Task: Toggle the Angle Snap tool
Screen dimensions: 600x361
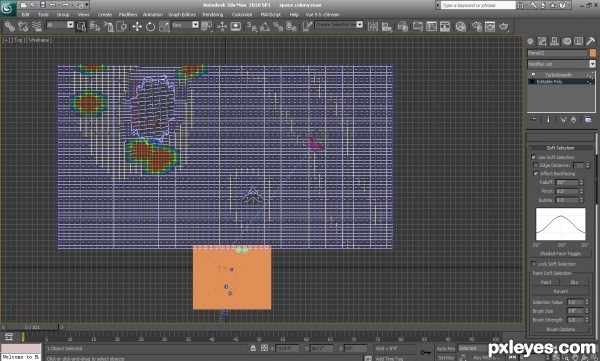Action: [x=265, y=26]
